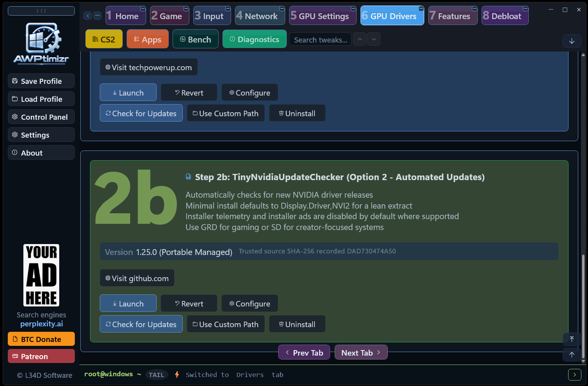This screenshot has width=588, height=386.
Task: Click the minus icon on the Game tab
Action: click(x=186, y=9)
